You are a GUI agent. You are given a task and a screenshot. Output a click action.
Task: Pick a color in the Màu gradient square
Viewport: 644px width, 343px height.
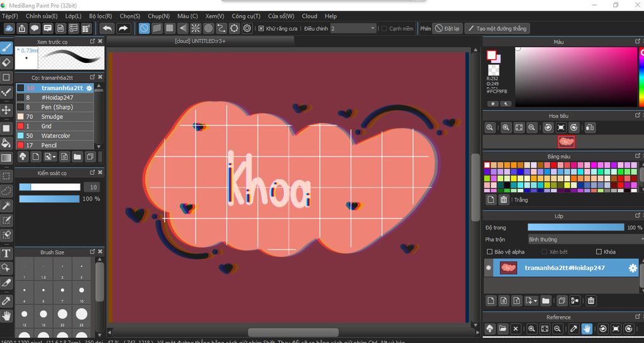pos(576,77)
